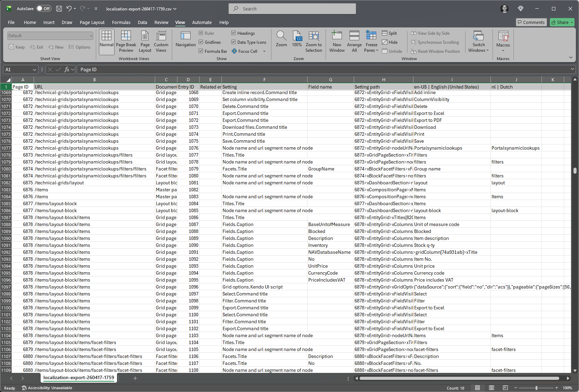Uncheck the Gridlines checkbox
This screenshot has height=392, width=579.
[x=201, y=42]
